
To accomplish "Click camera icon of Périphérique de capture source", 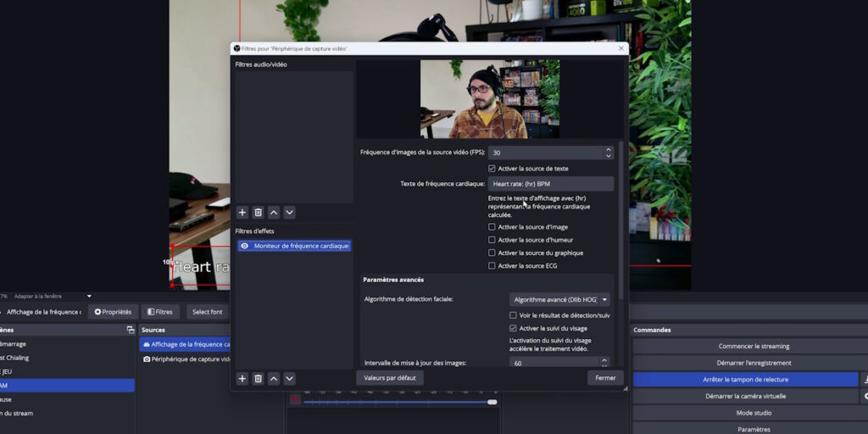I will (x=147, y=359).
